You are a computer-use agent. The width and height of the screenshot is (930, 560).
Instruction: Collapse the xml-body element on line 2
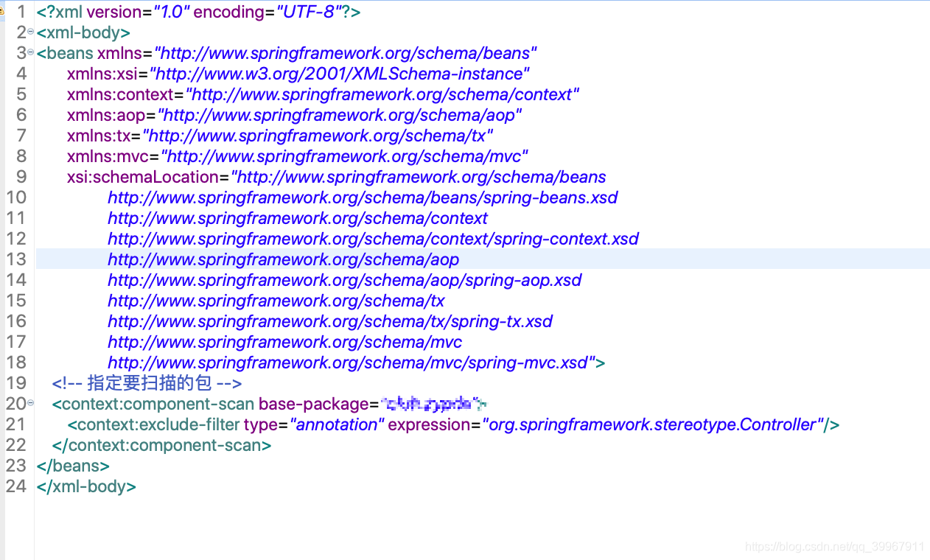(29, 31)
